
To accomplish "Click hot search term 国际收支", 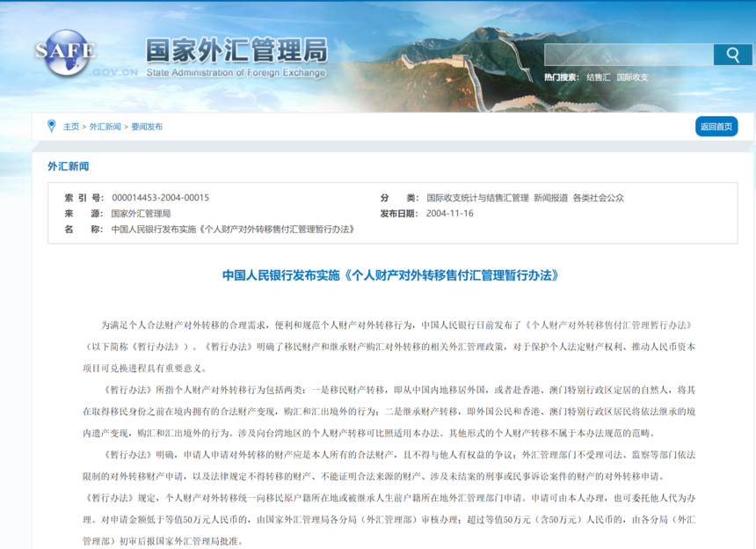I will (632, 77).
